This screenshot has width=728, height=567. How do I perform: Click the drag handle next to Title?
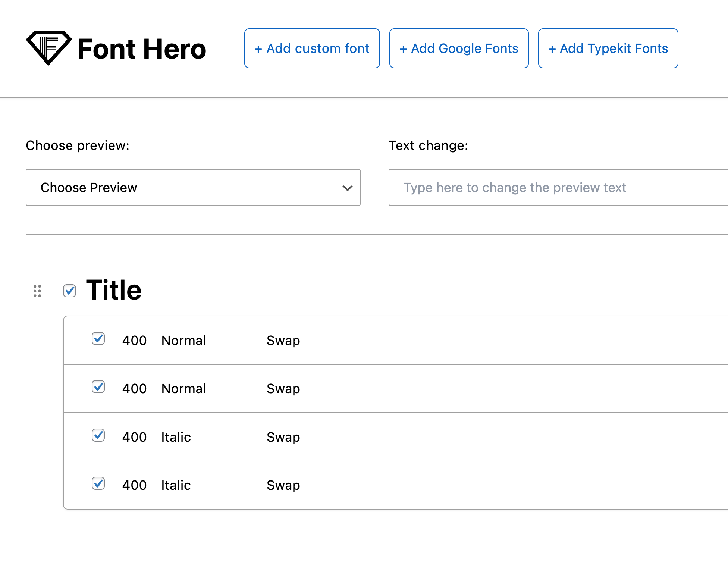click(37, 291)
